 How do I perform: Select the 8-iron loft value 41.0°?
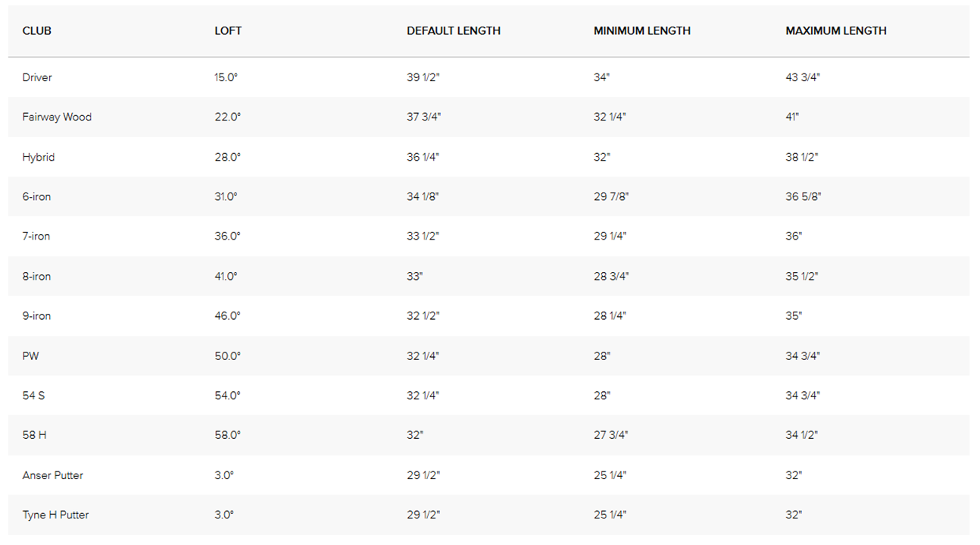(x=226, y=276)
